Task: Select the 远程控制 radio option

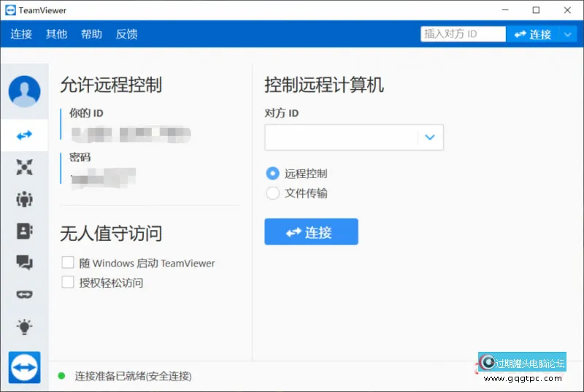Action: point(272,173)
